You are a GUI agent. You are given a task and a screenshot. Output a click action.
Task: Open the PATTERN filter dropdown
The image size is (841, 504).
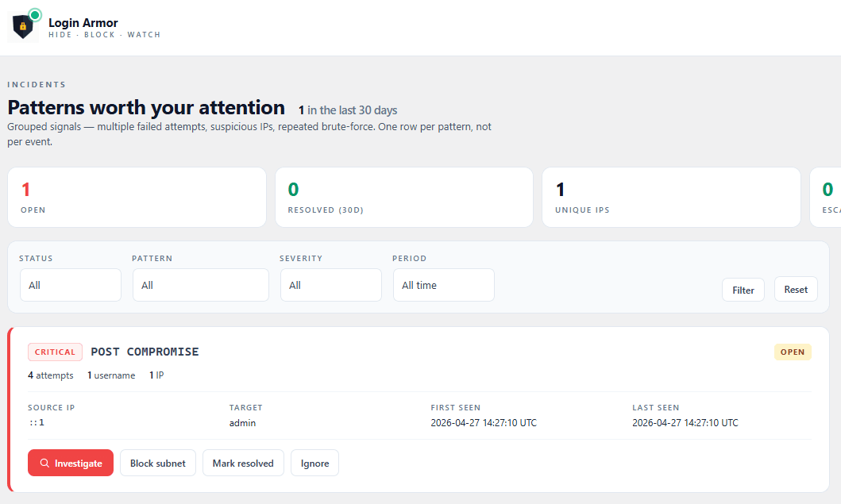(x=200, y=285)
